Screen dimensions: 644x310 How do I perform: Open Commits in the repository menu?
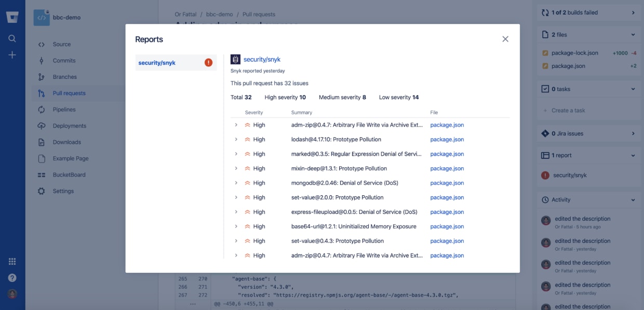click(64, 61)
